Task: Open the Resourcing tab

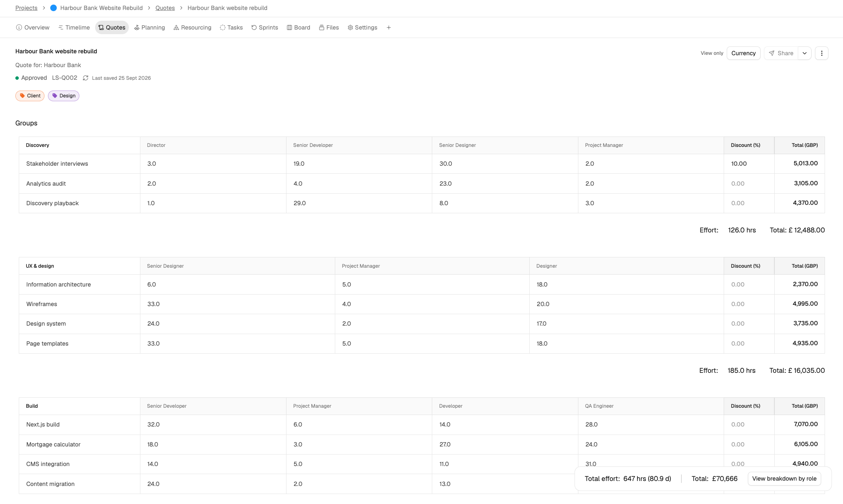Action: pos(192,28)
